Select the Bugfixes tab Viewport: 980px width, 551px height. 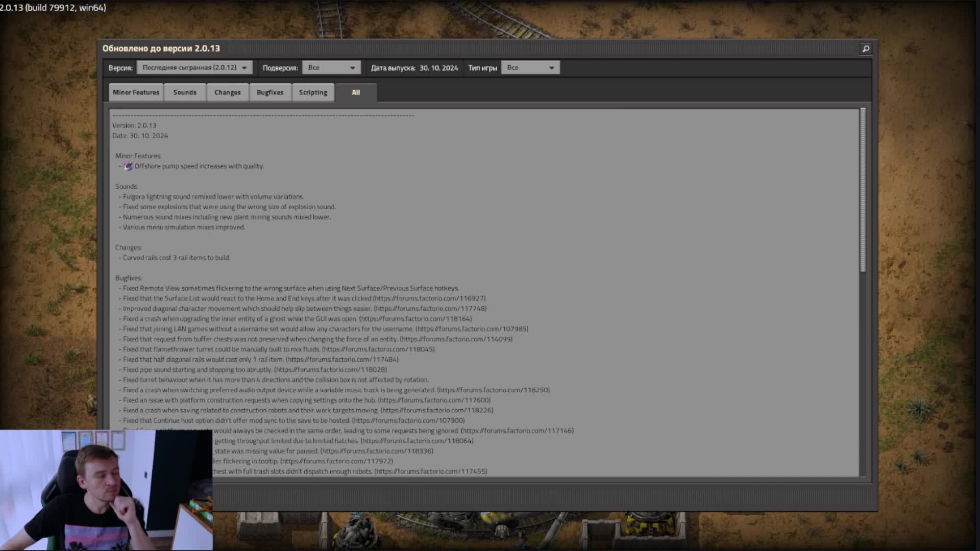pos(270,92)
